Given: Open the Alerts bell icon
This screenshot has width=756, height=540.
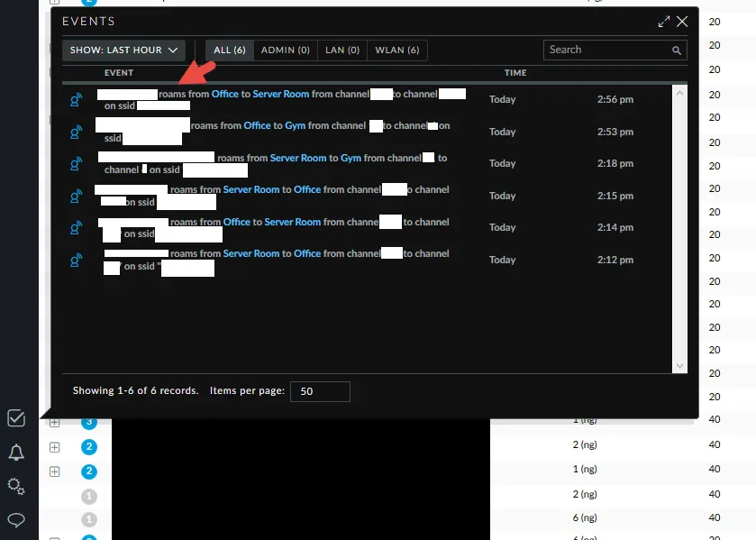Looking at the screenshot, I should (x=16, y=452).
